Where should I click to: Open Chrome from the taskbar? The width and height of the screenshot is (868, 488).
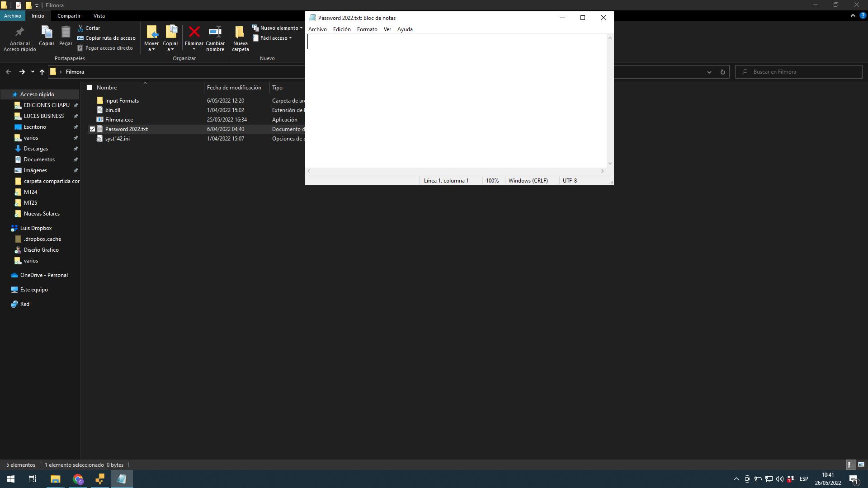[78, 479]
